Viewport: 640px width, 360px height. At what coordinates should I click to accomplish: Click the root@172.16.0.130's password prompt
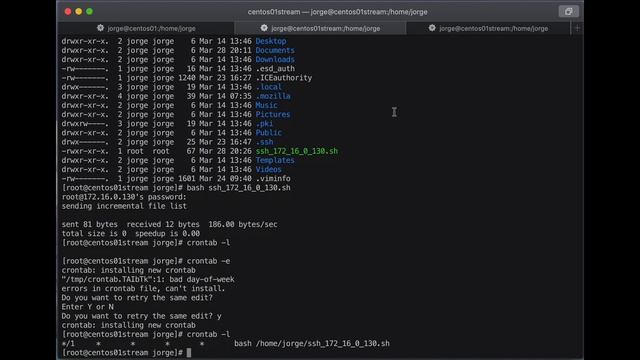click(124, 197)
